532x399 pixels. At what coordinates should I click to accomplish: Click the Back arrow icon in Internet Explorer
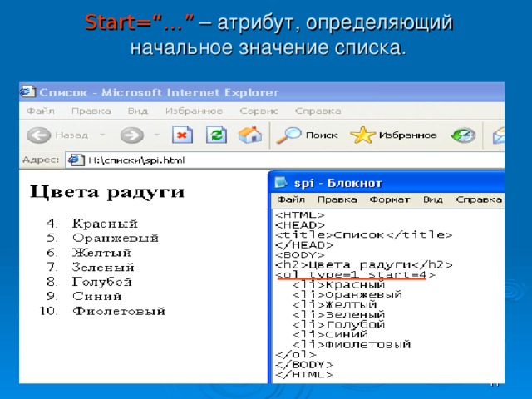[39, 135]
